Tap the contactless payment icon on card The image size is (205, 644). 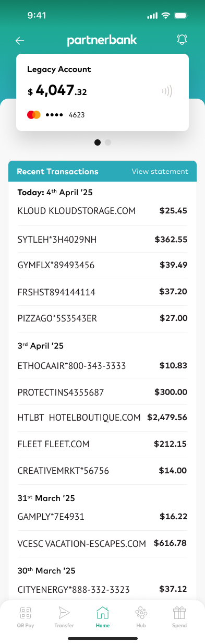(167, 92)
